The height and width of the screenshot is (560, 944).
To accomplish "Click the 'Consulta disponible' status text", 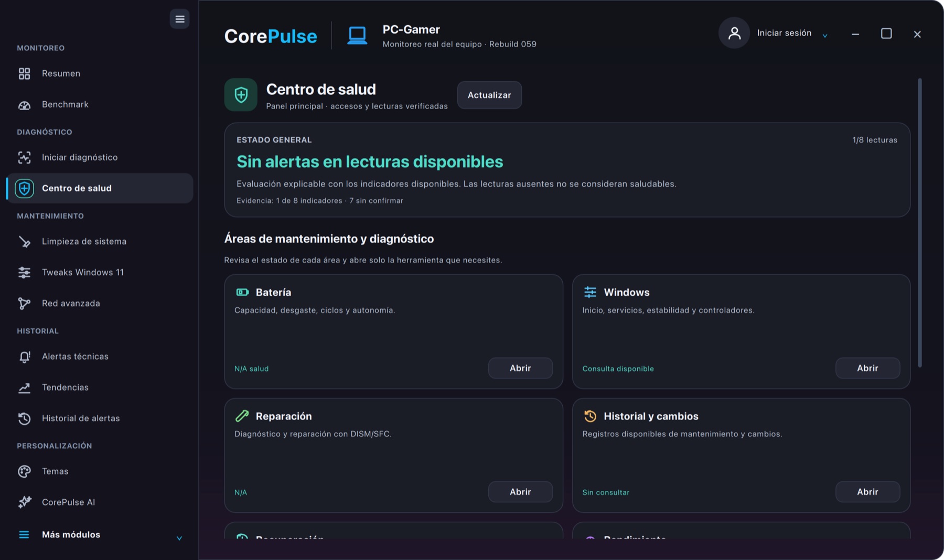I will pos(618,369).
